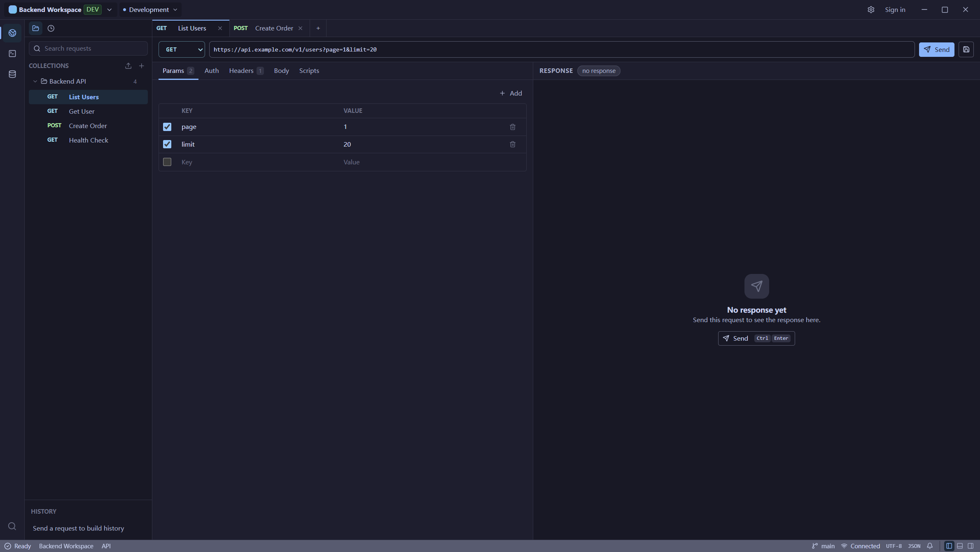Click JSON language mode in status bar
The image size is (980, 552).
click(914, 546)
